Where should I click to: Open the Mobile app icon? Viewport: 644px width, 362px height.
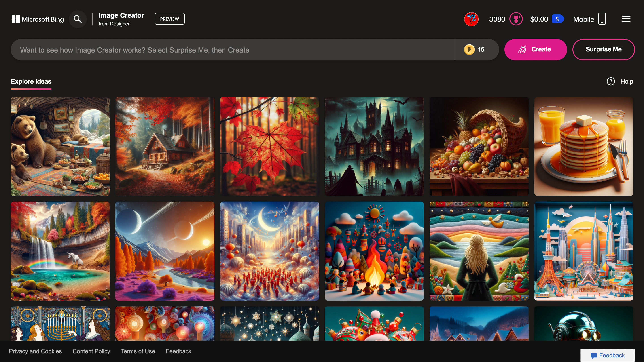point(602,19)
